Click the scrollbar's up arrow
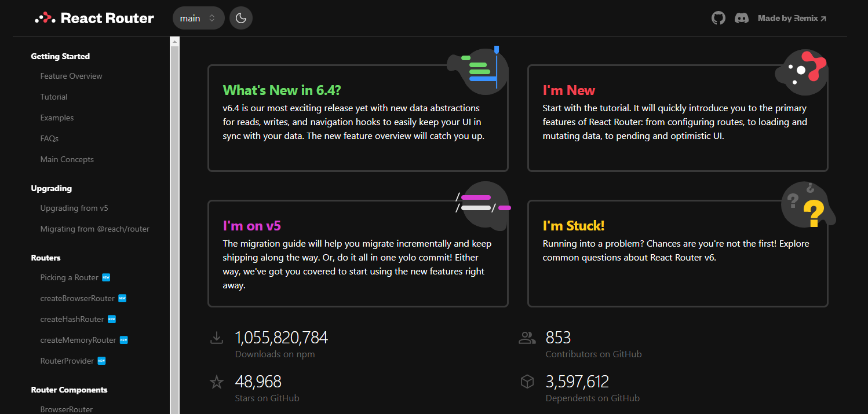Image resolution: width=868 pixels, height=414 pixels. click(x=174, y=41)
